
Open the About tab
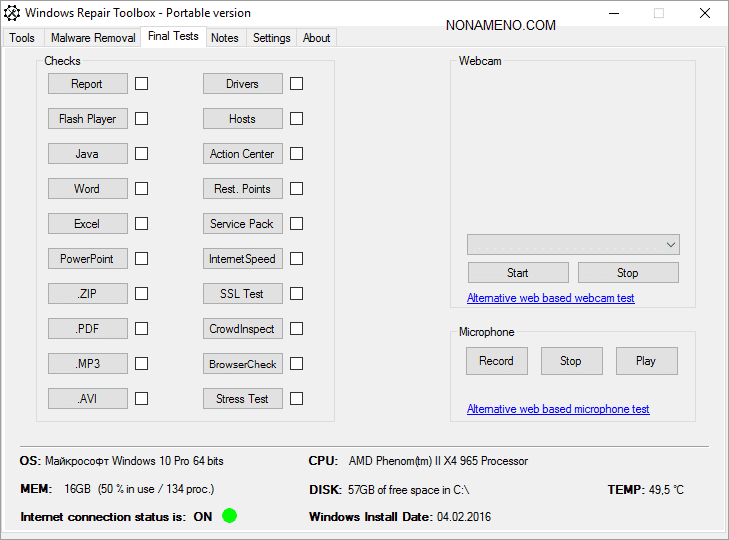pos(316,38)
